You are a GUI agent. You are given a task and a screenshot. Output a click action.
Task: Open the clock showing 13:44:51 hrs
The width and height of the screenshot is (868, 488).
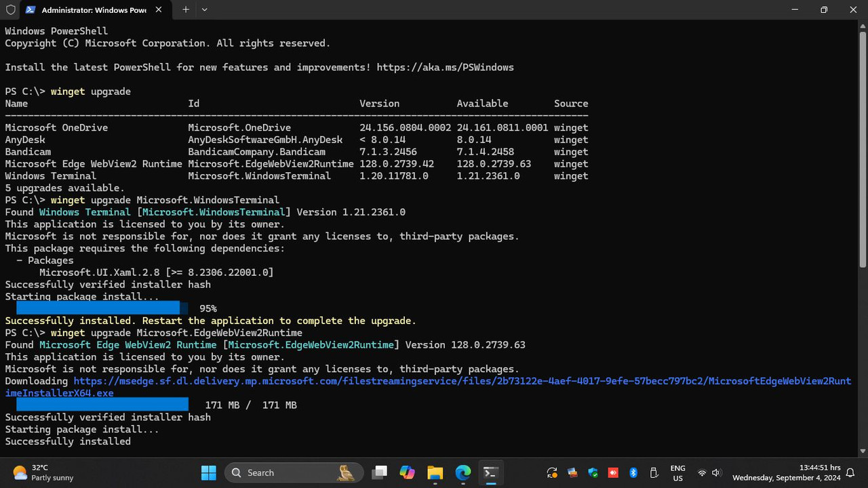[x=786, y=472]
